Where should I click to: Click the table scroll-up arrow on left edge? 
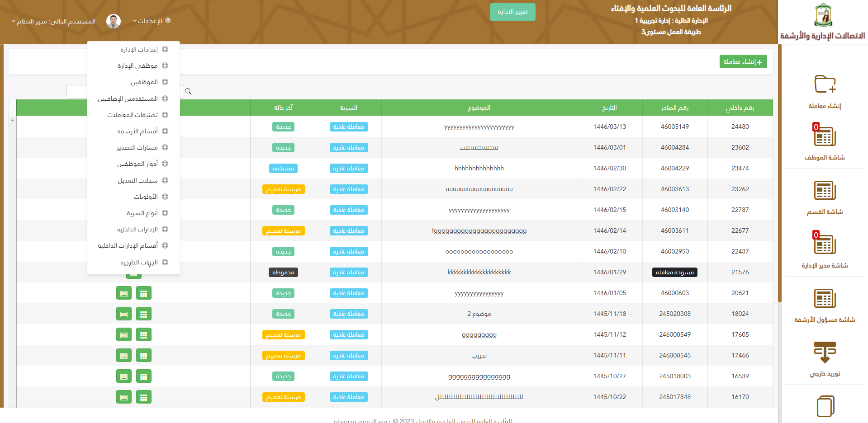pos(12,120)
